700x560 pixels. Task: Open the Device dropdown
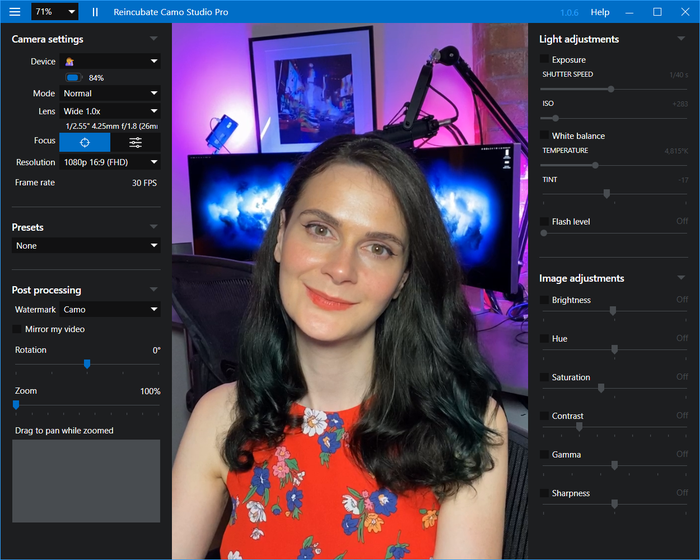tap(110, 61)
